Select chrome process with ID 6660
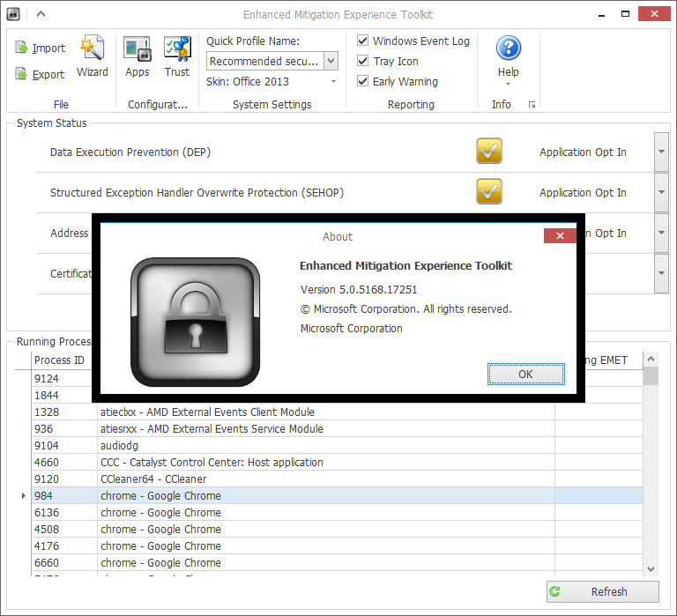This screenshot has width=677, height=616. coord(337,563)
